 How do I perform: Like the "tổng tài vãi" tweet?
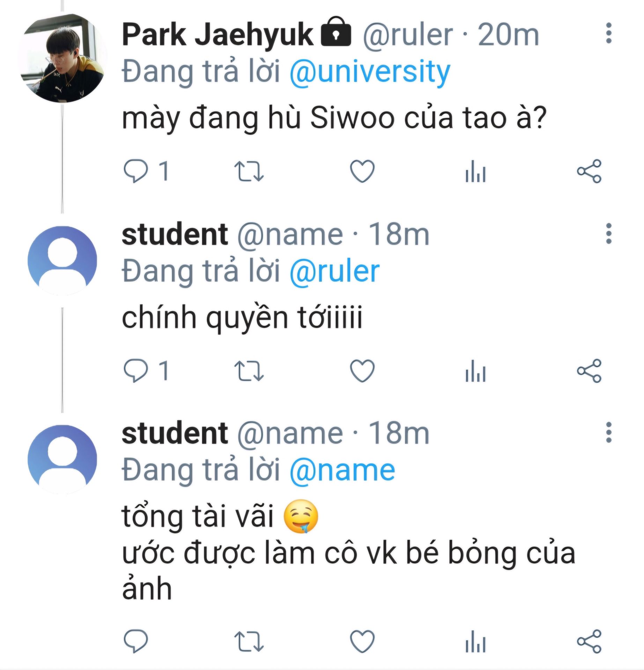[x=362, y=641]
